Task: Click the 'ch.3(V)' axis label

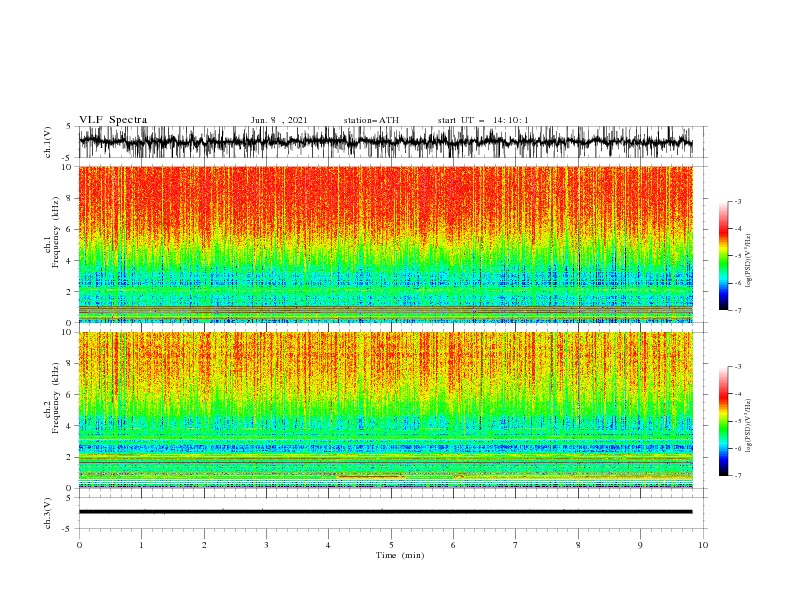Action: 48,513
